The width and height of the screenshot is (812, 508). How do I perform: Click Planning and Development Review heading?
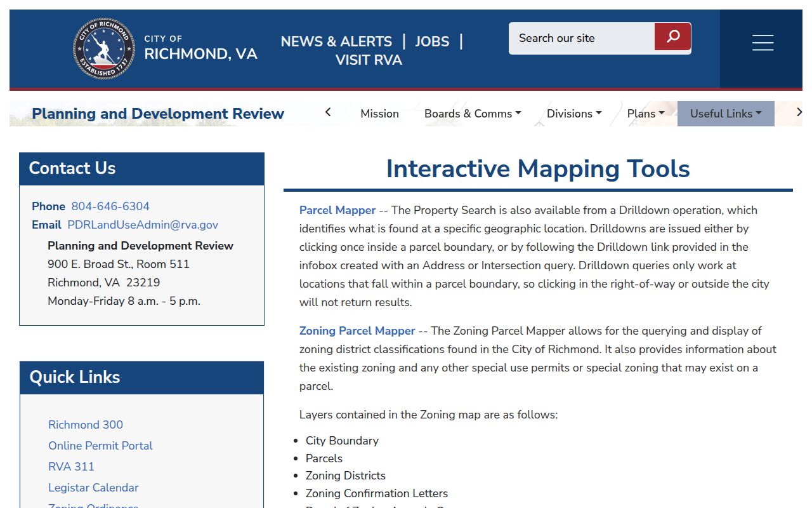point(158,114)
